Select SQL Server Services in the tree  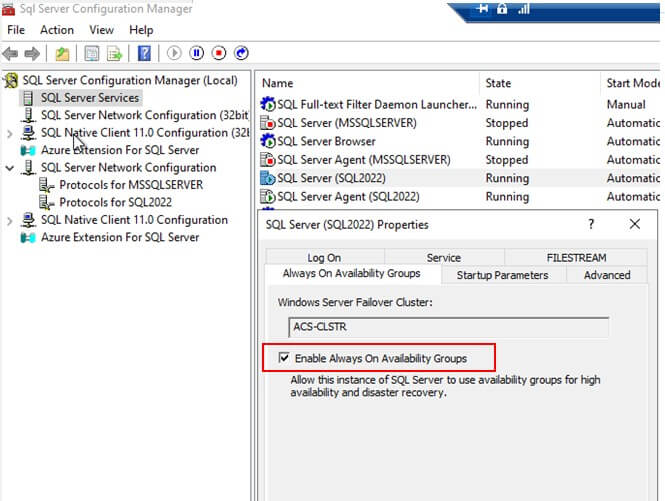pos(89,98)
